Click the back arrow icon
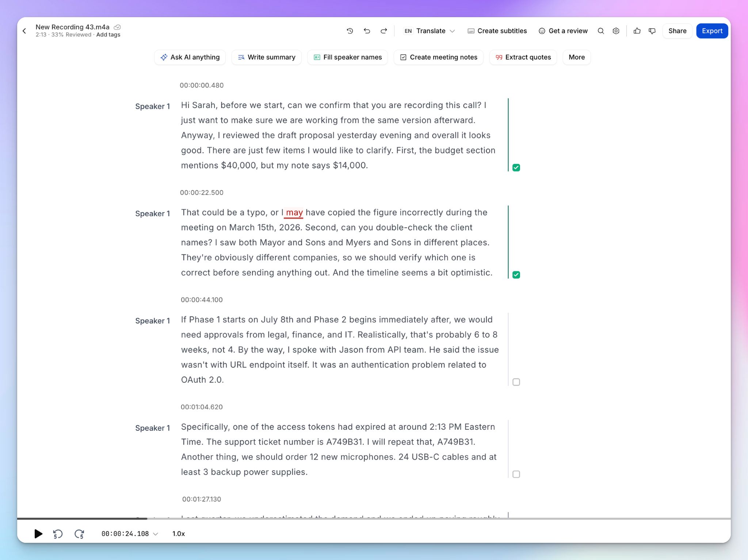 pyautogui.click(x=24, y=31)
